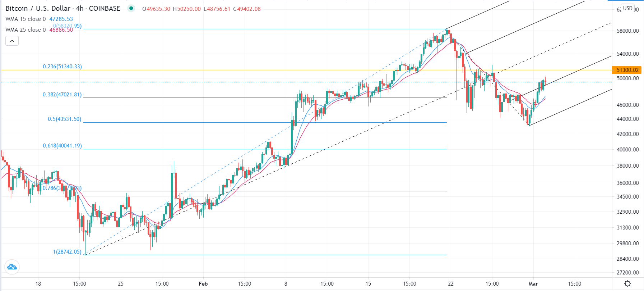644x291 pixels.
Task: Select the Feb label on the time axis
Action: pyautogui.click(x=203, y=284)
